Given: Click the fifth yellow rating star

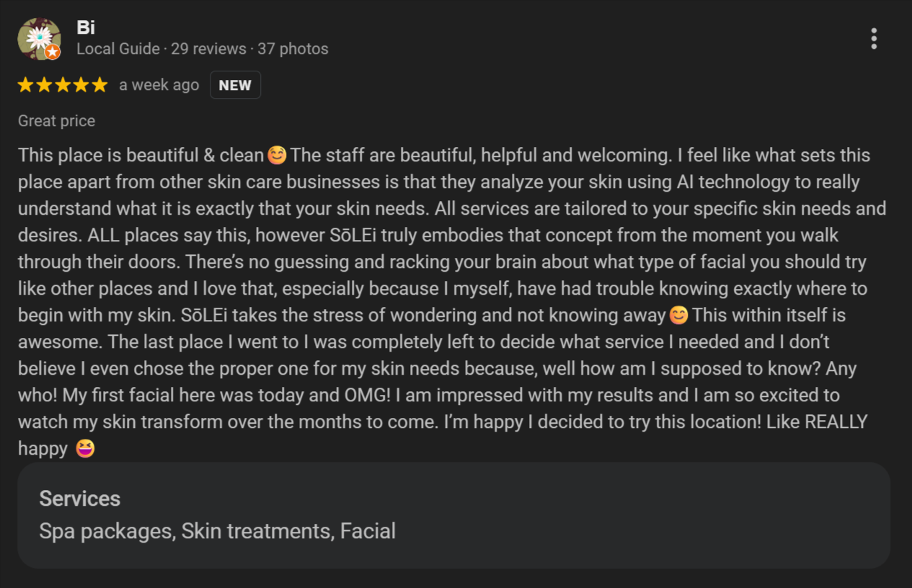Looking at the screenshot, I should coord(99,85).
